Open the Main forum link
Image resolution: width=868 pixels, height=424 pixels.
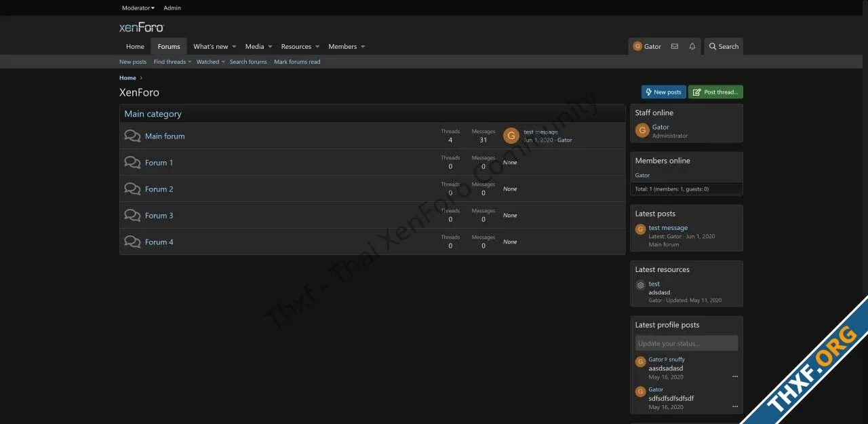pos(165,136)
